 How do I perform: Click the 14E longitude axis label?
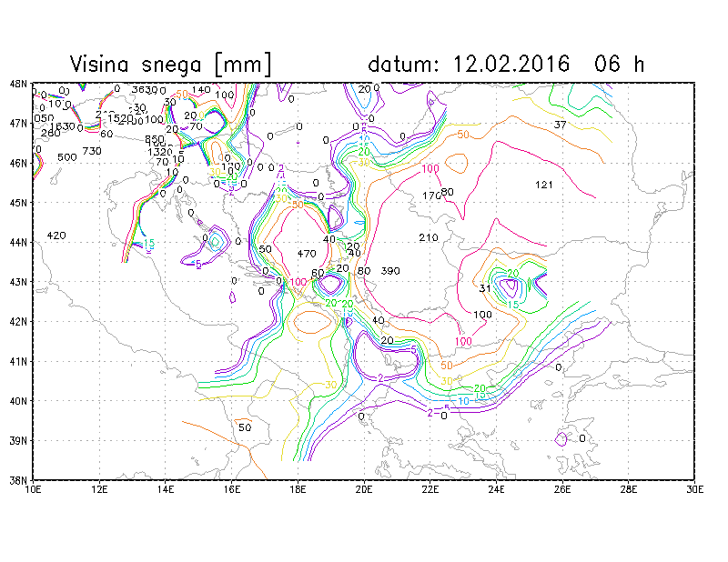tap(166, 489)
